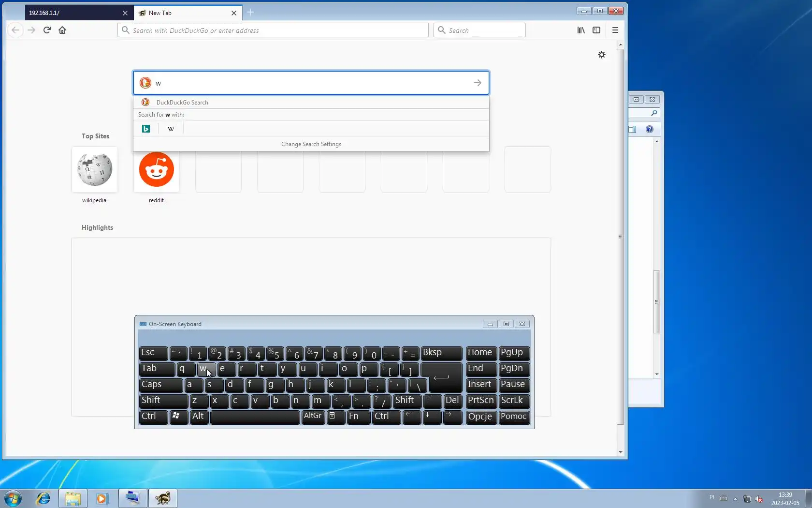Image resolution: width=812 pixels, height=508 pixels.
Task: Open the hamburger application menu
Action: tap(615, 30)
